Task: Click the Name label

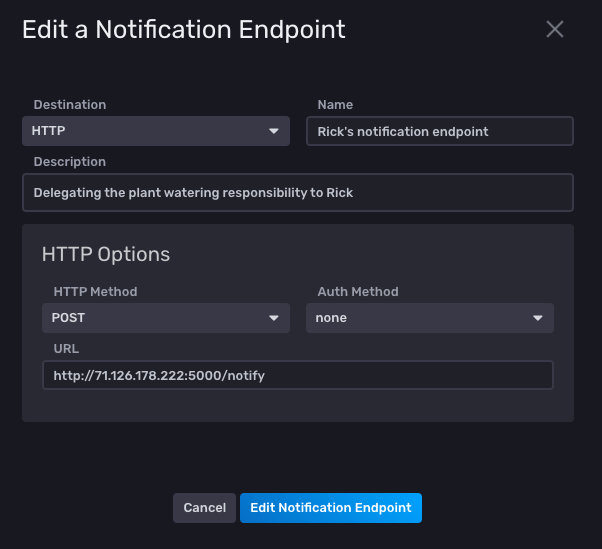Action: (x=335, y=104)
